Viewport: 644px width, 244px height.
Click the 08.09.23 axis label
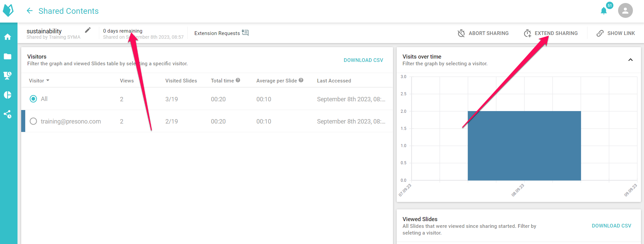click(x=518, y=190)
